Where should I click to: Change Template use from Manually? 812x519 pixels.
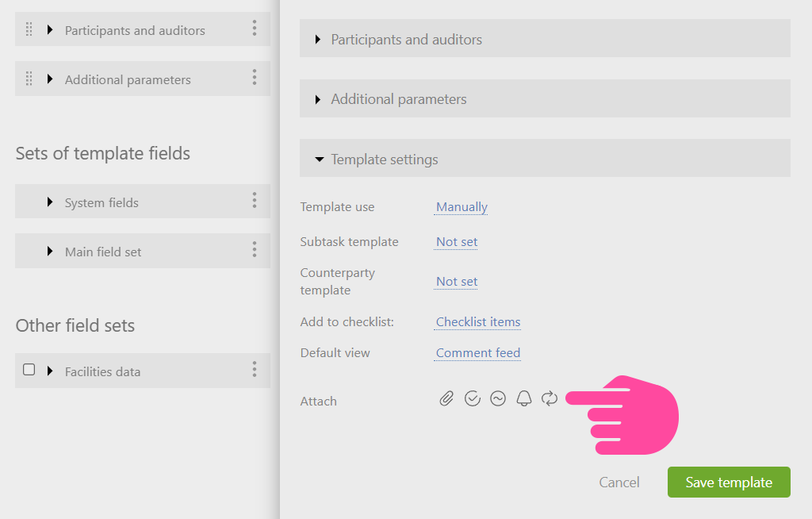462,207
